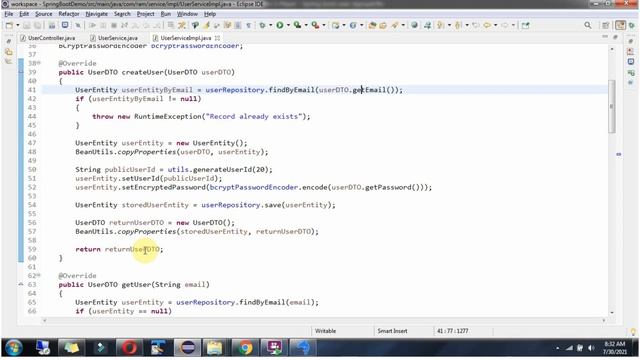This screenshot has width=640, height=360.
Task: Open Google Chrome from the taskbar
Action: (x=245, y=348)
